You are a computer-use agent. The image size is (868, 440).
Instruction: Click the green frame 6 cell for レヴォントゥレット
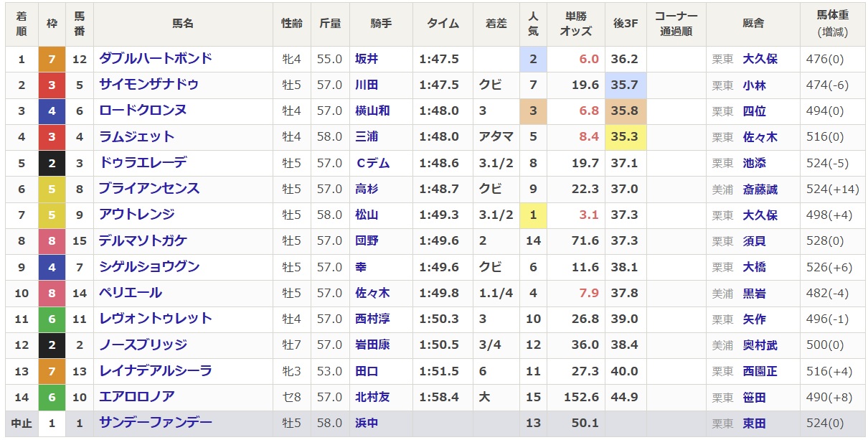coord(52,319)
